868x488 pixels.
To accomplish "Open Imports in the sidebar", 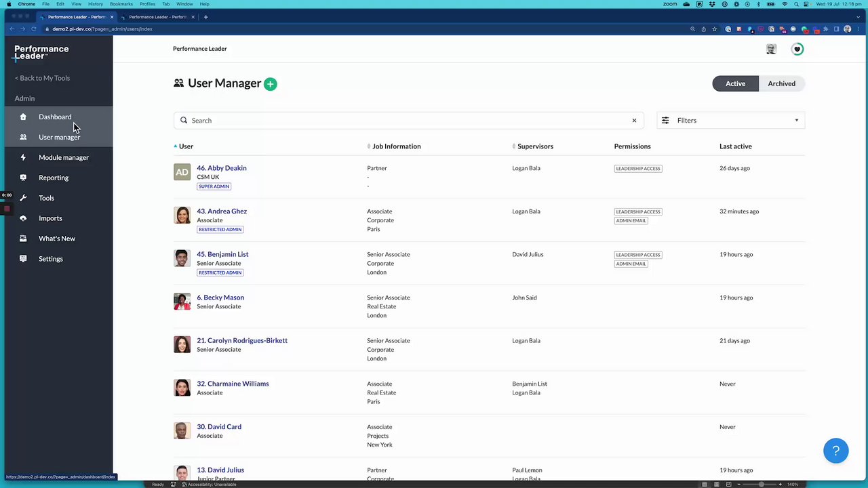I will pyautogui.click(x=50, y=218).
